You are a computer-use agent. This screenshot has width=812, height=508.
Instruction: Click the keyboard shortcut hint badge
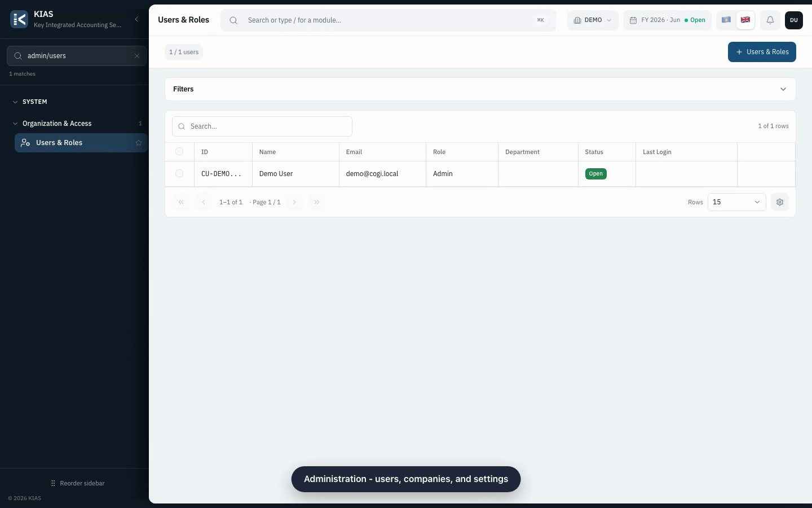pos(540,20)
